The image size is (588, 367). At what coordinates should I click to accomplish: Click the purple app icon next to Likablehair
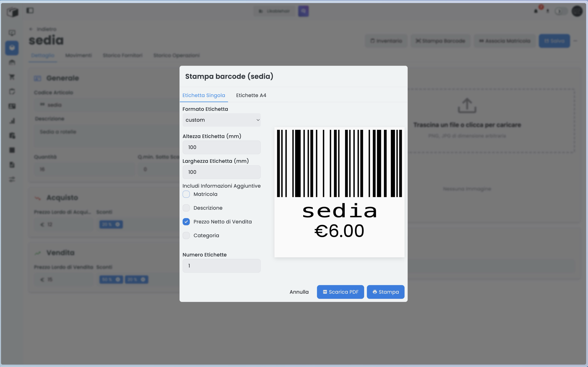[x=303, y=11]
